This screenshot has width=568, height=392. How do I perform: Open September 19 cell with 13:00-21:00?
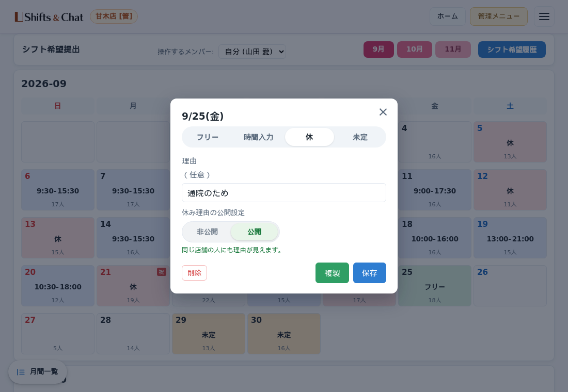510,238
